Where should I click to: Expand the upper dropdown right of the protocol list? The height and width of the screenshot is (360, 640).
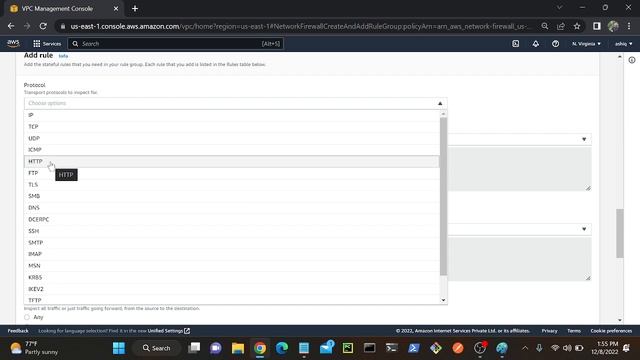pos(584,139)
